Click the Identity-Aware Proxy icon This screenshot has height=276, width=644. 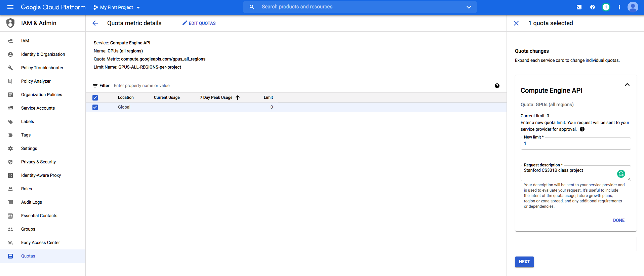click(10, 175)
